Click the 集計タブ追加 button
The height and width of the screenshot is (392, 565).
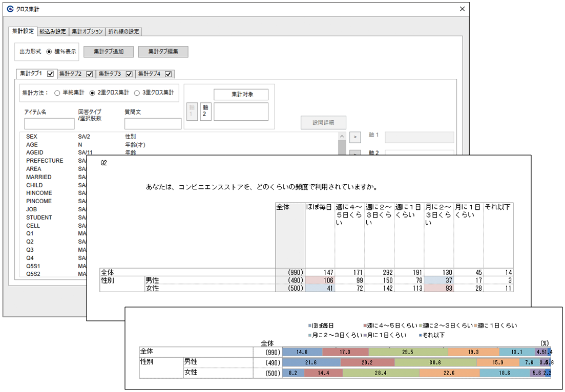click(x=109, y=52)
